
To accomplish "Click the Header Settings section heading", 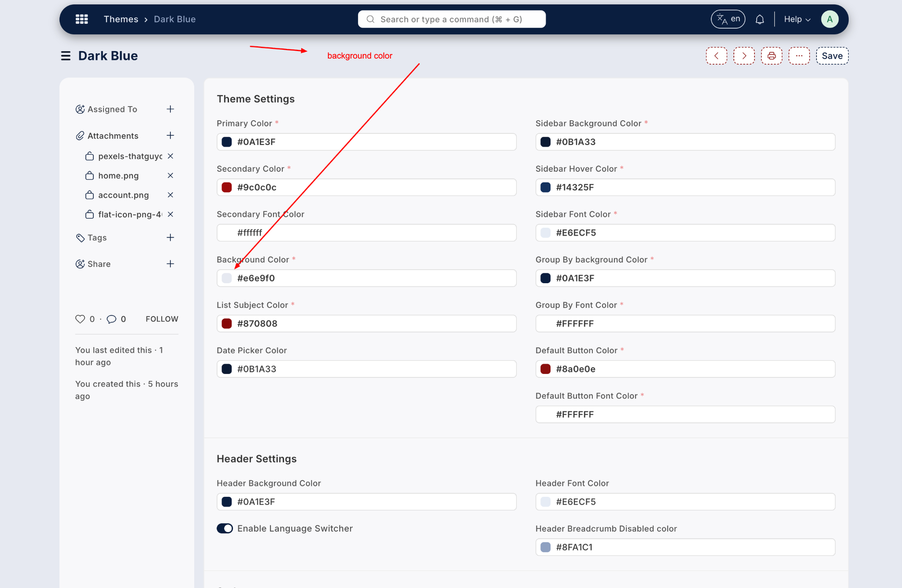I will [257, 459].
